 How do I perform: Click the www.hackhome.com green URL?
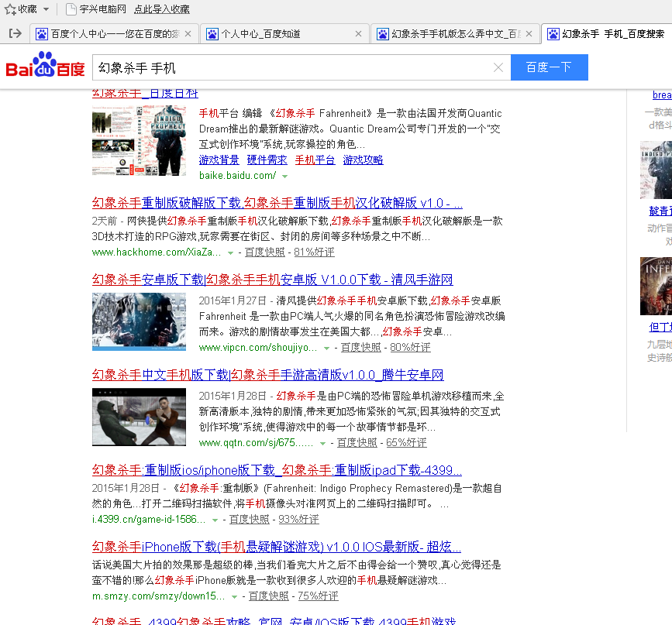click(157, 252)
